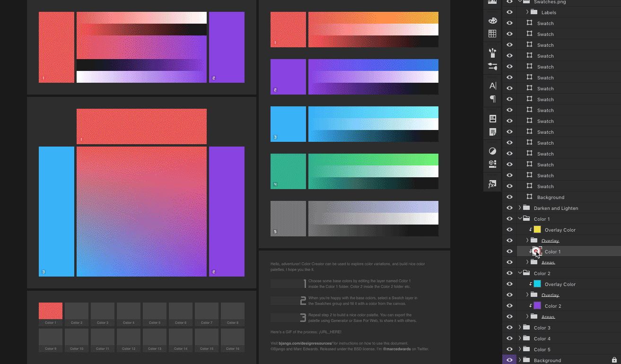Open the Color palette panel icon
The height and width of the screenshot is (364, 621).
pos(492,21)
